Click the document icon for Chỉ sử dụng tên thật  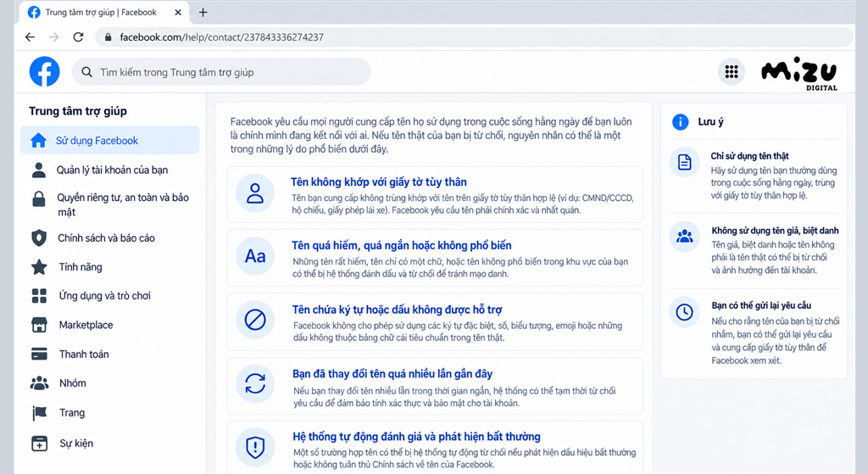685,162
